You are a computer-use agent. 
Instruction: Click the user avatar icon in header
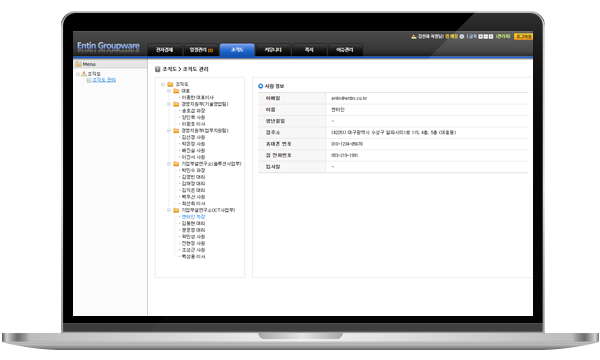tap(414, 36)
